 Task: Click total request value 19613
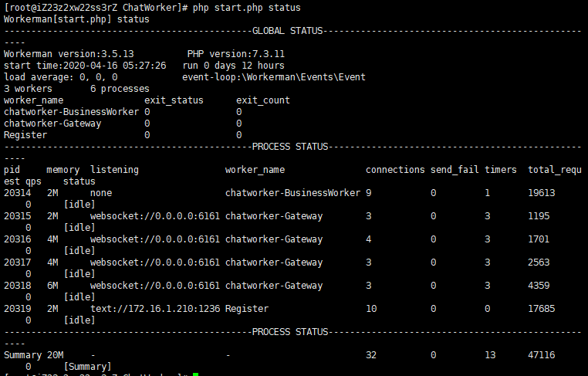[x=542, y=193]
